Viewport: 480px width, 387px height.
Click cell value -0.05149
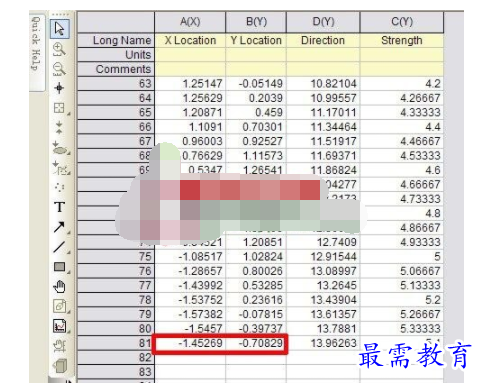coord(261,84)
